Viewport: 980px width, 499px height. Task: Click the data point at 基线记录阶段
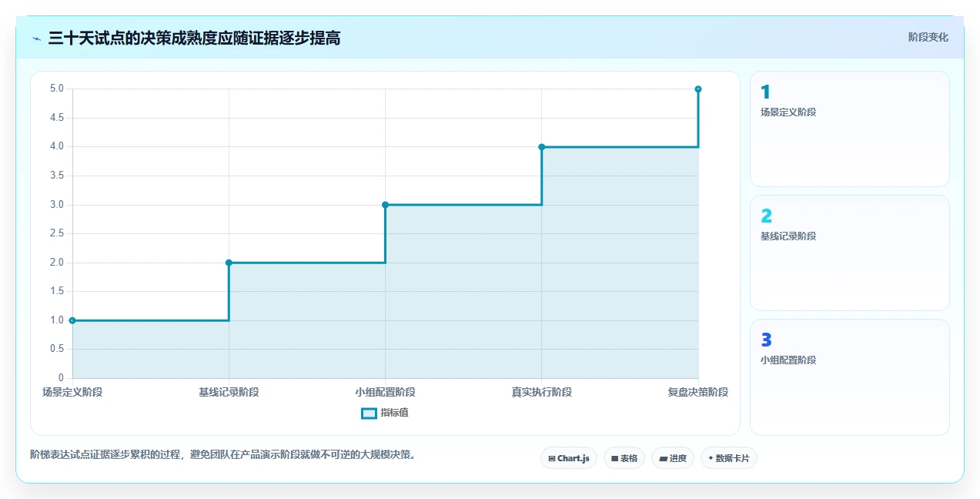(x=229, y=263)
